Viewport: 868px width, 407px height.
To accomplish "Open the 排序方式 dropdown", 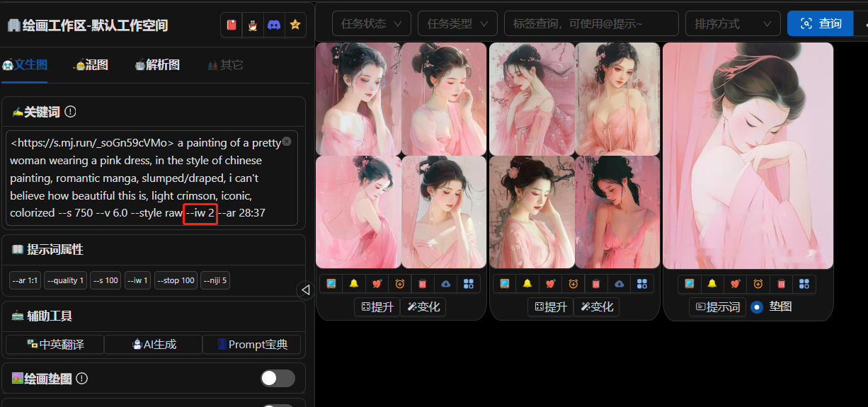I will (732, 23).
